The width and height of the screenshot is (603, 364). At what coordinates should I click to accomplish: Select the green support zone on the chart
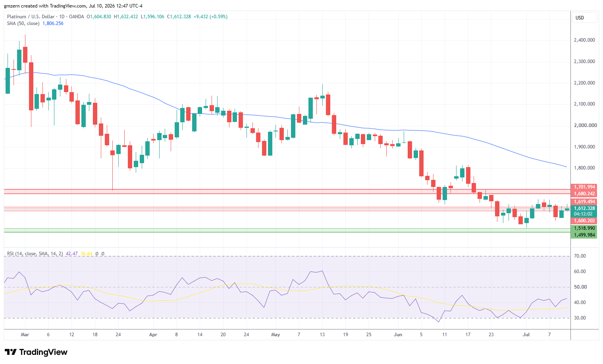pyautogui.click(x=287, y=230)
